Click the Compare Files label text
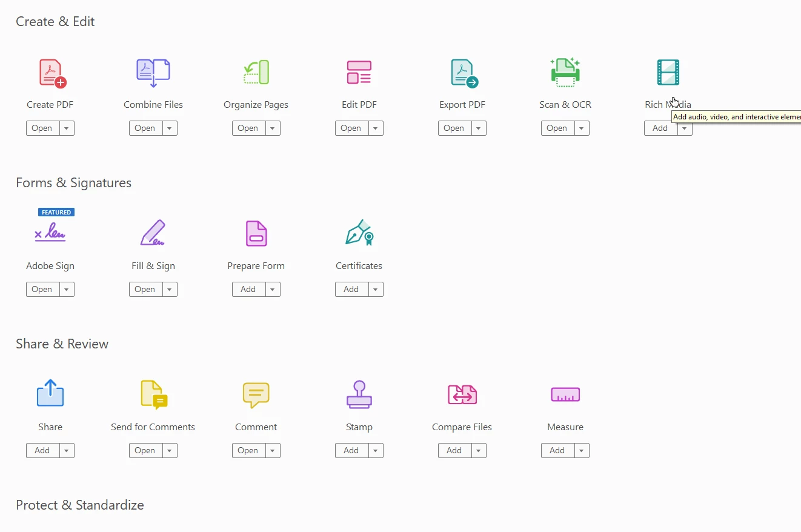Viewport: 801px width, 532px height. click(462, 427)
